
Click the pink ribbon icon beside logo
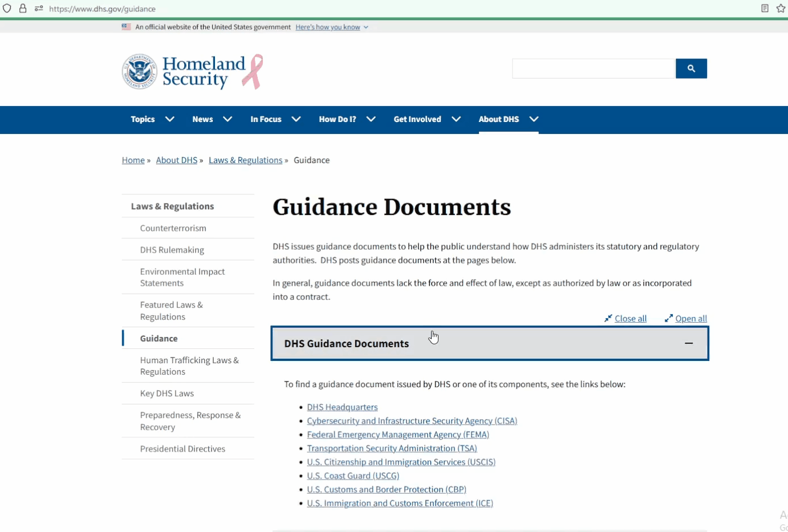click(253, 72)
